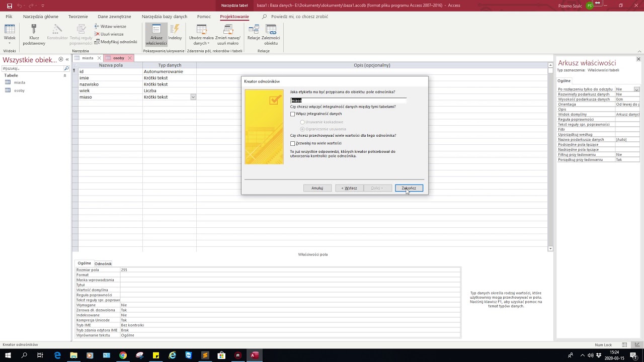Click the Save icon in quick access toolbar
This screenshot has height=362, width=644.
(10, 6)
